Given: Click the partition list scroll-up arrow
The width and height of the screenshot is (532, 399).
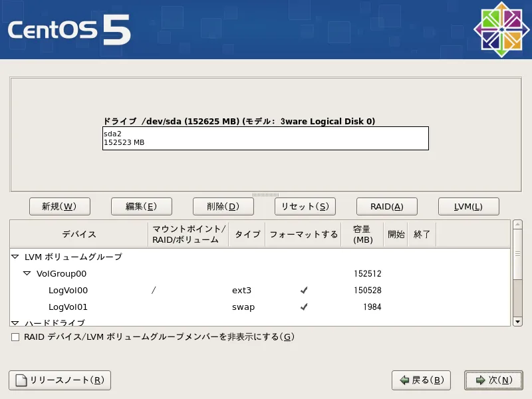Looking at the screenshot, I should click(x=517, y=225).
